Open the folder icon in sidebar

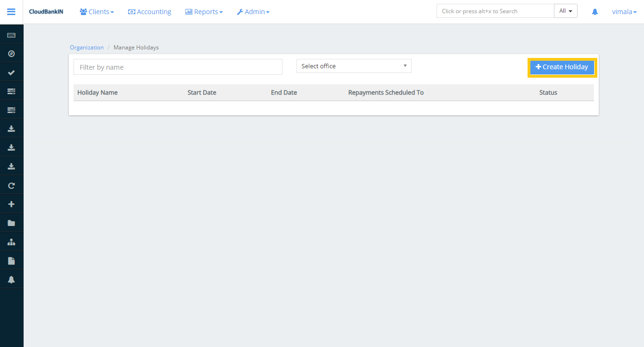pyautogui.click(x=11, y=223)
